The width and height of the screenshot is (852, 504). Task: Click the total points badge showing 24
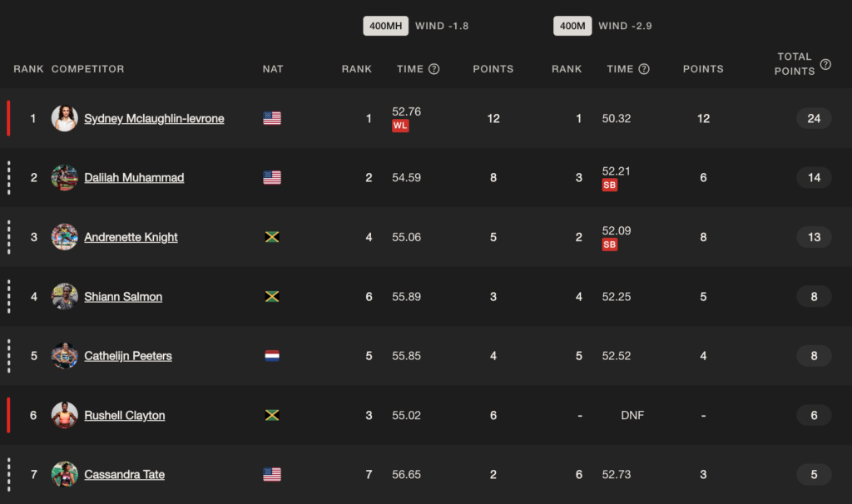tap(814, 118)
